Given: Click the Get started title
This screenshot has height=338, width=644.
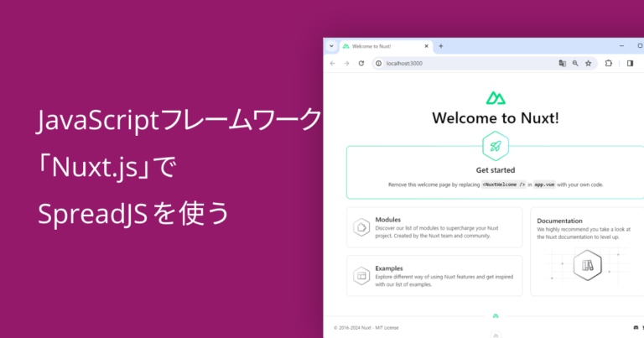Looking at the screenshot, I should [x=496, y=170].
